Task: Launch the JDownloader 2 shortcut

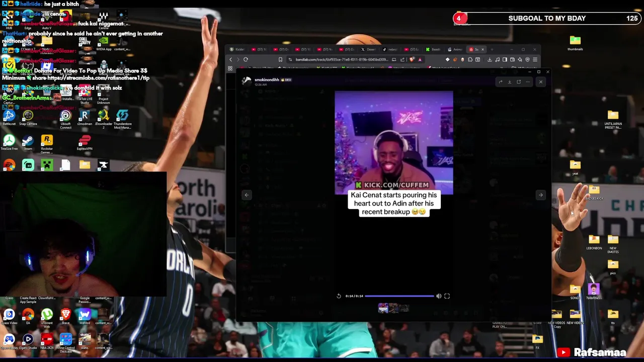Action: (104, 119)
